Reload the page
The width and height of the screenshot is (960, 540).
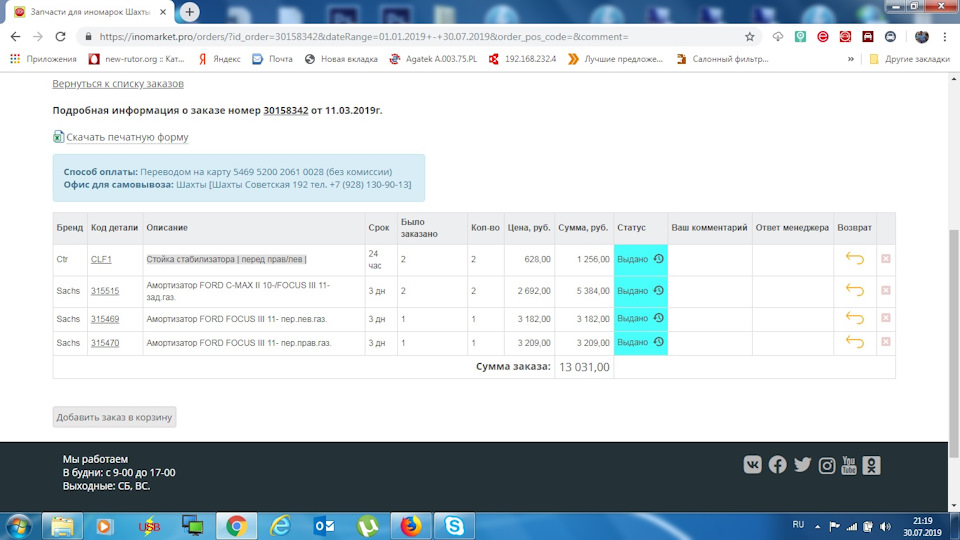tap(60, 37)
